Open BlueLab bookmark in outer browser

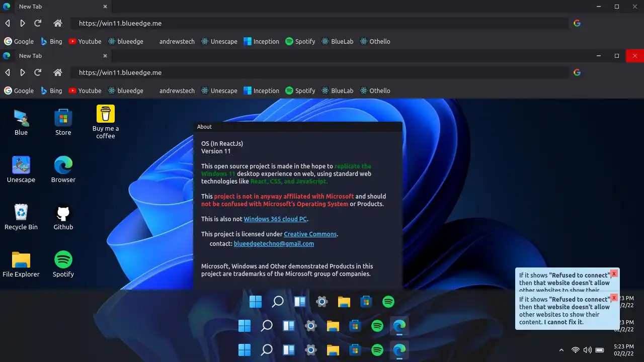click(337, 41)
